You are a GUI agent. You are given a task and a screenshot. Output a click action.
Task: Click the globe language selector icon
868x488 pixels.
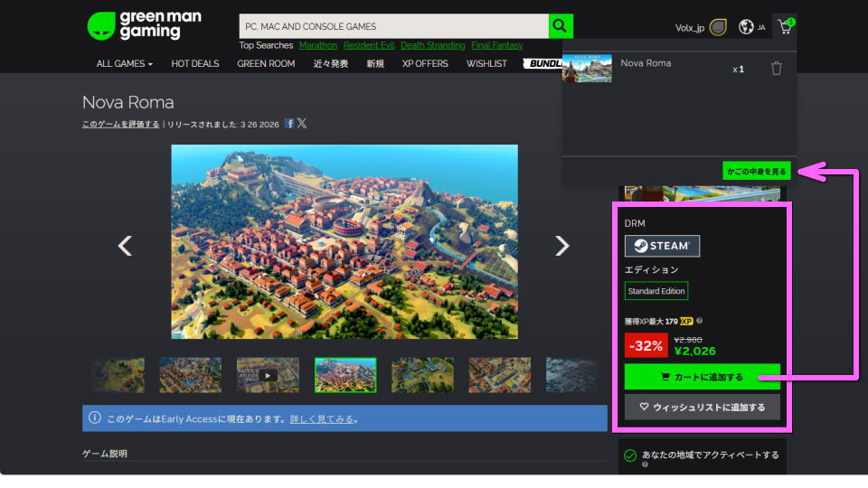[746, 27]
